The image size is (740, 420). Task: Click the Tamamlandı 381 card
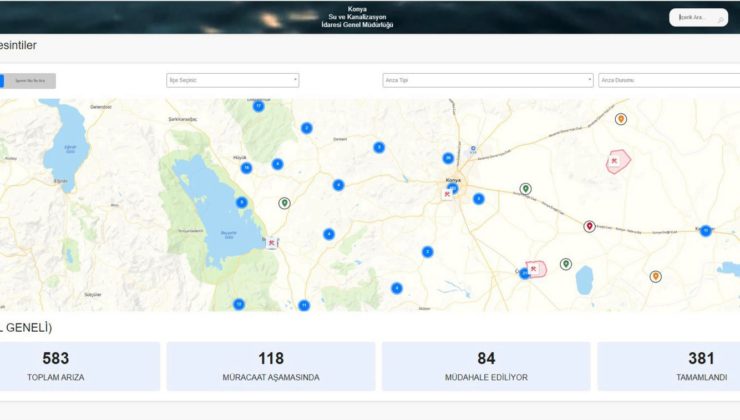[668, 366]
